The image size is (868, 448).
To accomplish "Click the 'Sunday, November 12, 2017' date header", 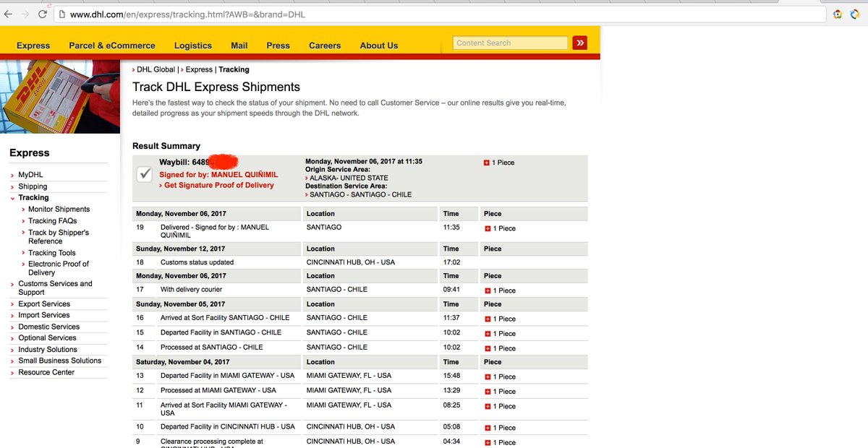I will (181, 249).
